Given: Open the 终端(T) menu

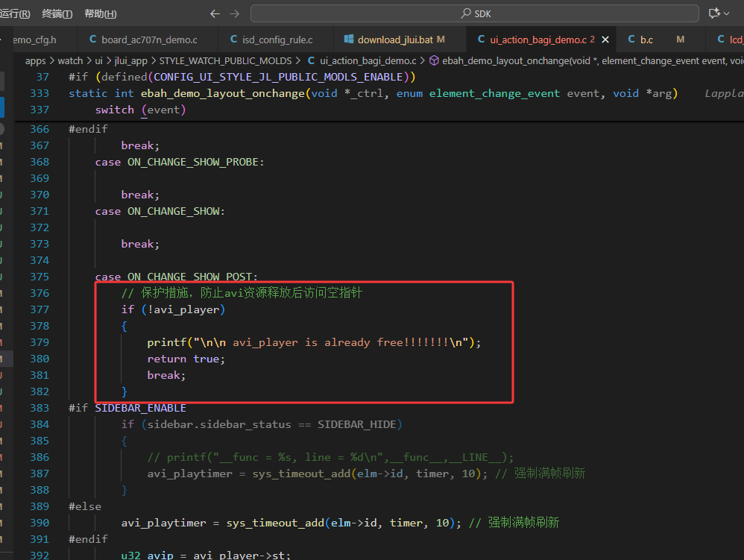Looking at the screenshot, I should (x=57, y=13).
